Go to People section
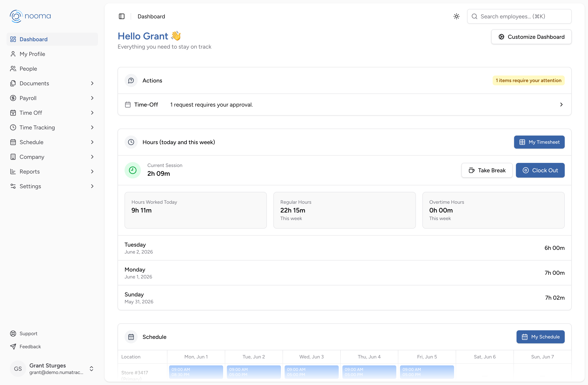The image size is (588, 385). (x=52, y=69)
